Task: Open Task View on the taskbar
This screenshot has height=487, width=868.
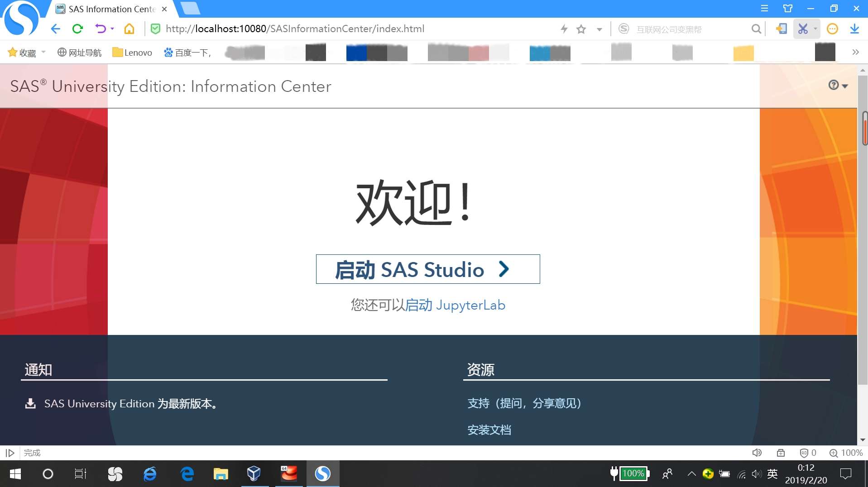Action: click(80, 474)
